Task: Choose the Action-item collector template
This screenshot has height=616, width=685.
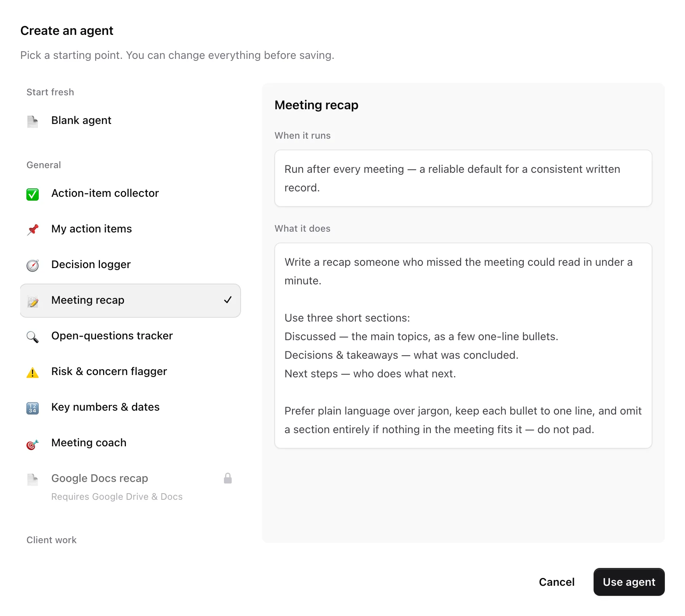Action: [x=130, y=193]
